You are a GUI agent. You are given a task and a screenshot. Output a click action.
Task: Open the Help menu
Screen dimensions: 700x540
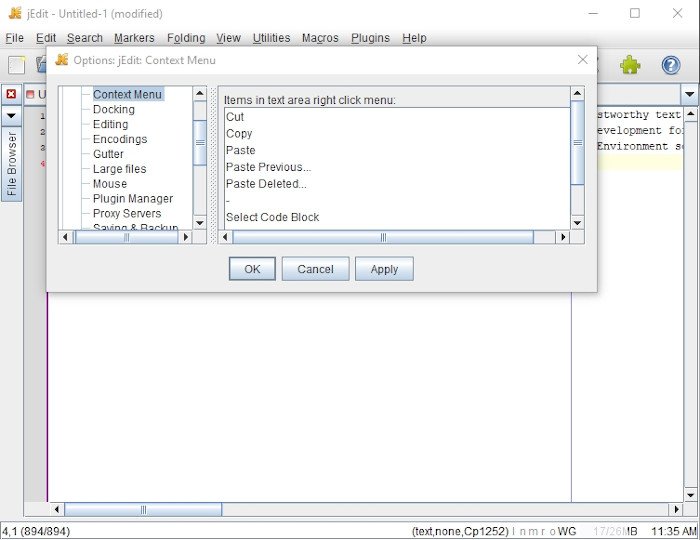(414, 38)
